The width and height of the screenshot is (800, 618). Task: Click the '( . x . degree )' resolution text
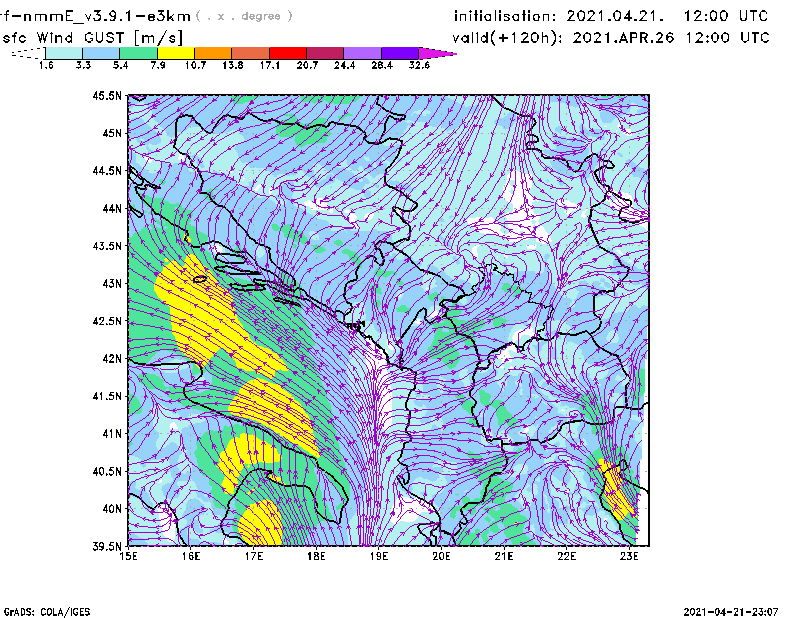(244, 16)
